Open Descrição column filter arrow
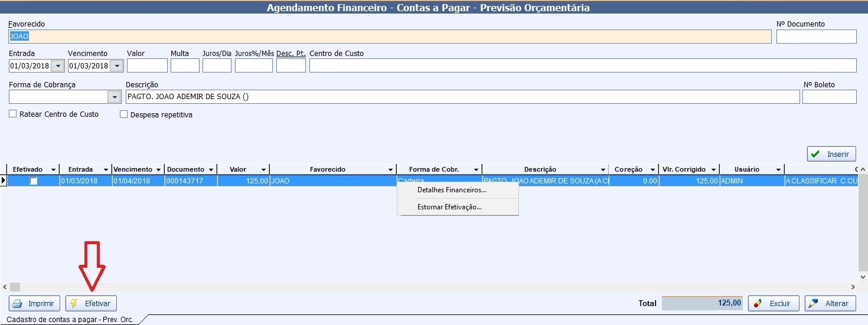The height and width of the screenshot is (325, 868). point(603,170)
